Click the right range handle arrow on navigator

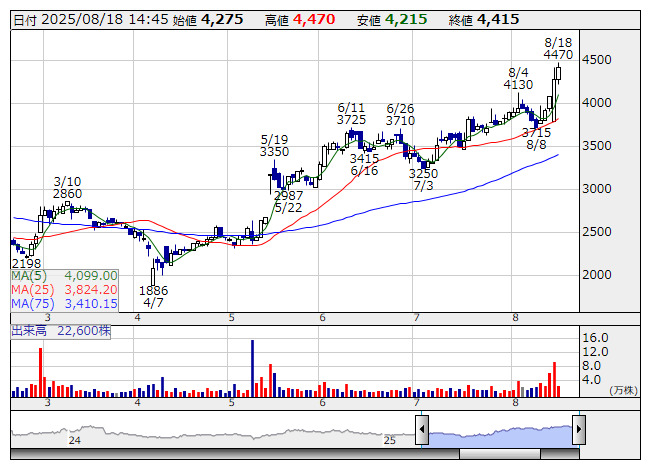click(x=579, y=431)
